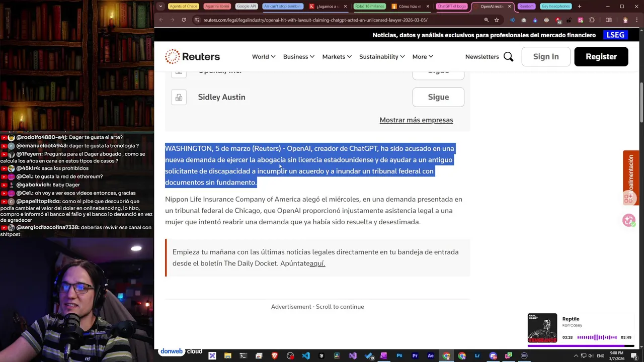Viewport: 644px width, 362px height.
Task: Open Premiere Pro from taskbar
Action: pyautogui.click(x=415, y=356)
